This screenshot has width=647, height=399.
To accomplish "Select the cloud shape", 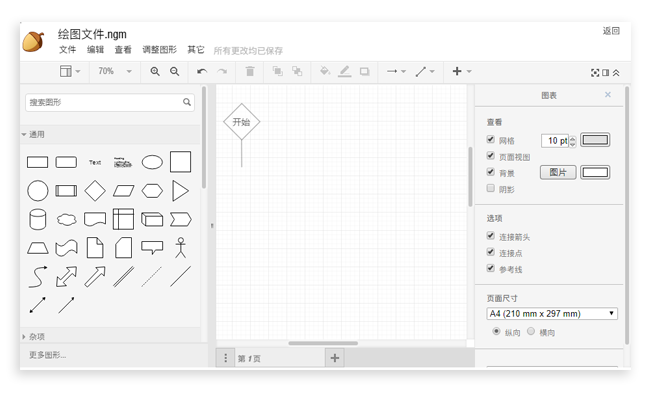I will [x=66, y=220].
